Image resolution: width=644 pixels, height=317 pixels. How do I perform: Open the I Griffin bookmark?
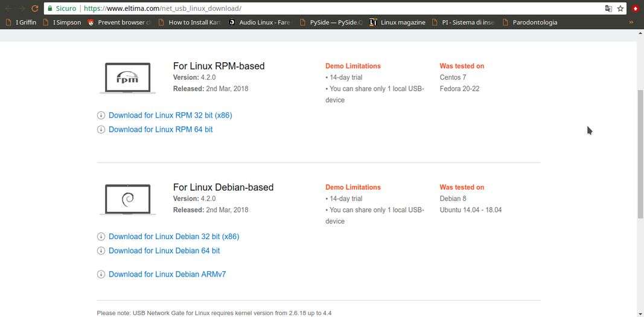pos(21,22)
